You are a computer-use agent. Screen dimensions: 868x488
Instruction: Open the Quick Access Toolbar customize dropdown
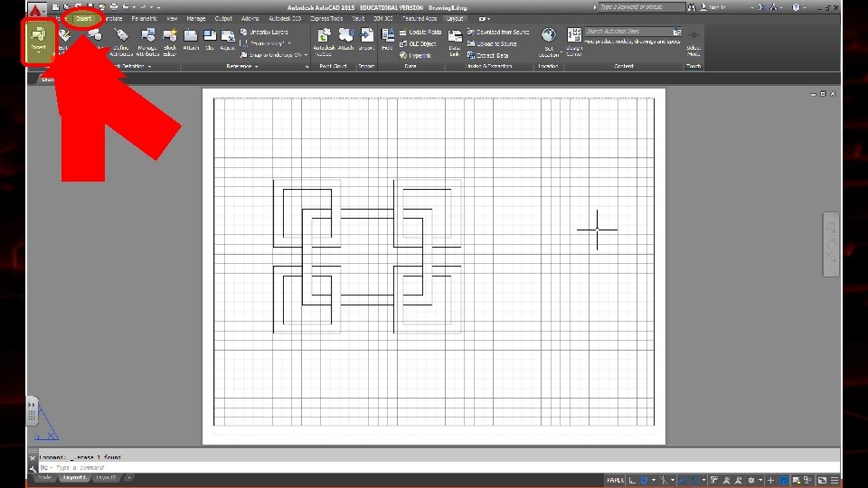click(x=159, y=7)
